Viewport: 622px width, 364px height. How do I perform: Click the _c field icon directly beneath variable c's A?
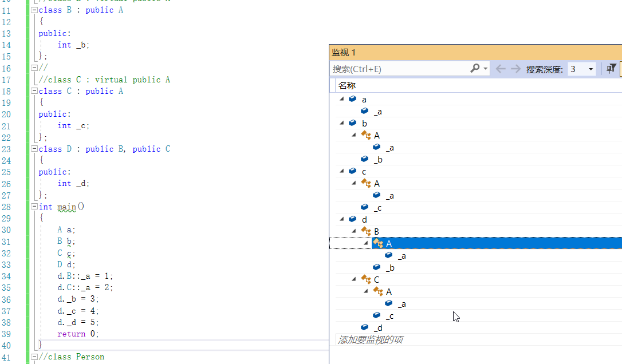click(365, 207)
